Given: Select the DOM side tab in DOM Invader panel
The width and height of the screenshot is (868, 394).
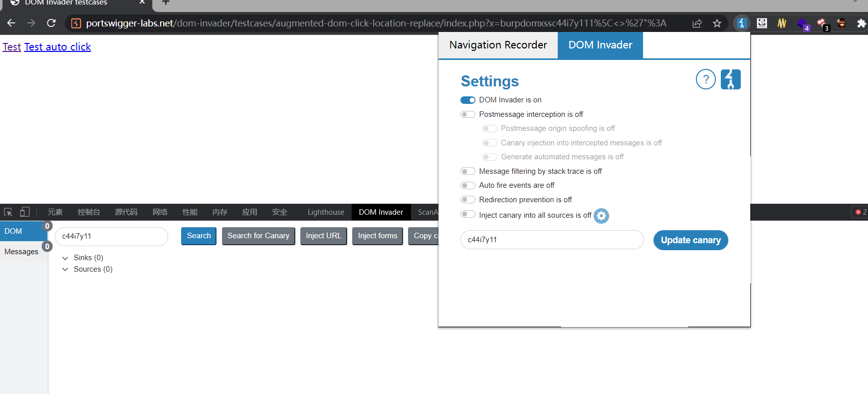Looking at the screenshot, I should coord(23,231).
